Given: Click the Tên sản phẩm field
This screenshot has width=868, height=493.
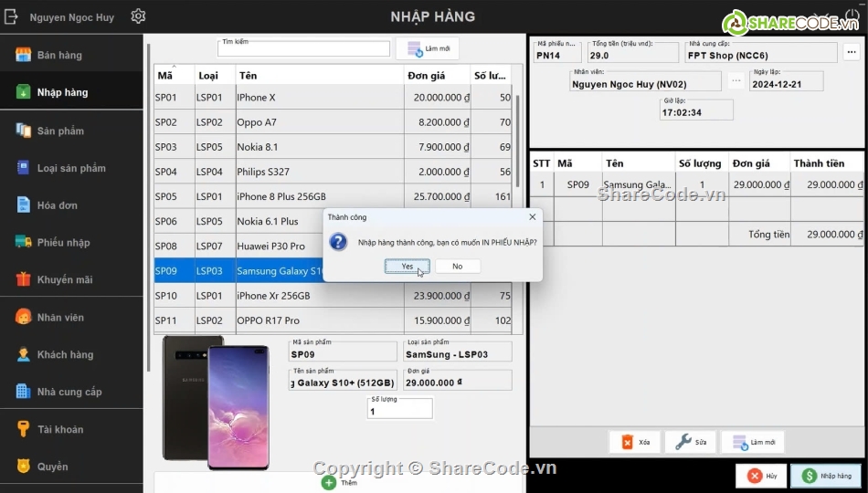Looking at the screenshot, I should click(x=343, y=383).
